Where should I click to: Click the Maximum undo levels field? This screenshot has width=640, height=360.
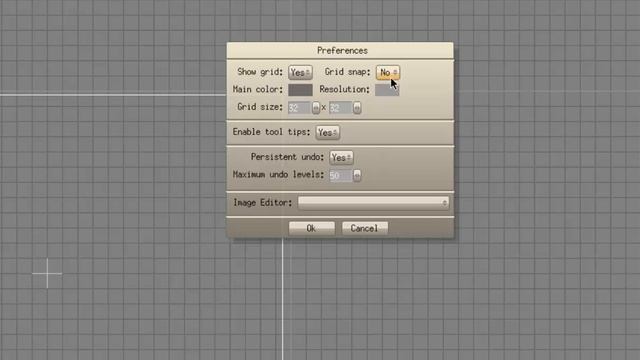click(341, 176)
